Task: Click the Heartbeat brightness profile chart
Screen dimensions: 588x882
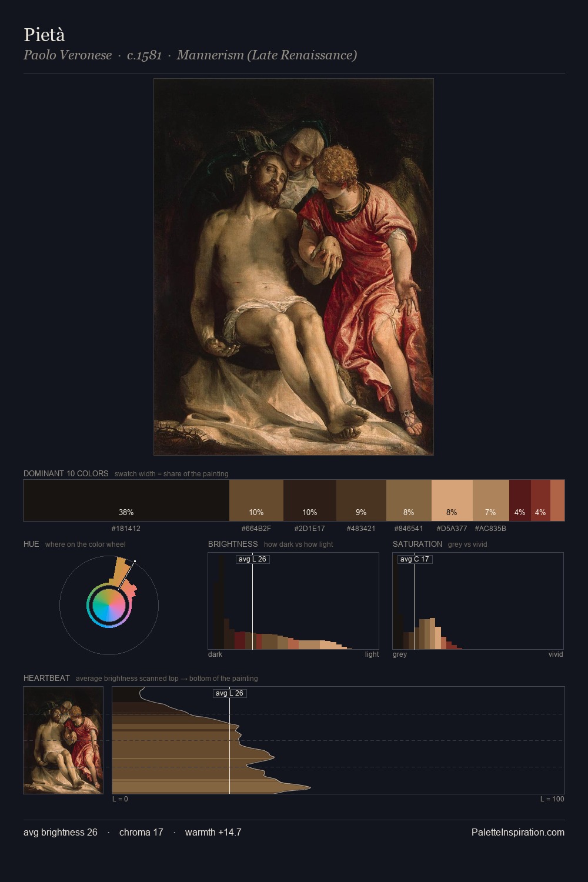Action: point(338,740)
